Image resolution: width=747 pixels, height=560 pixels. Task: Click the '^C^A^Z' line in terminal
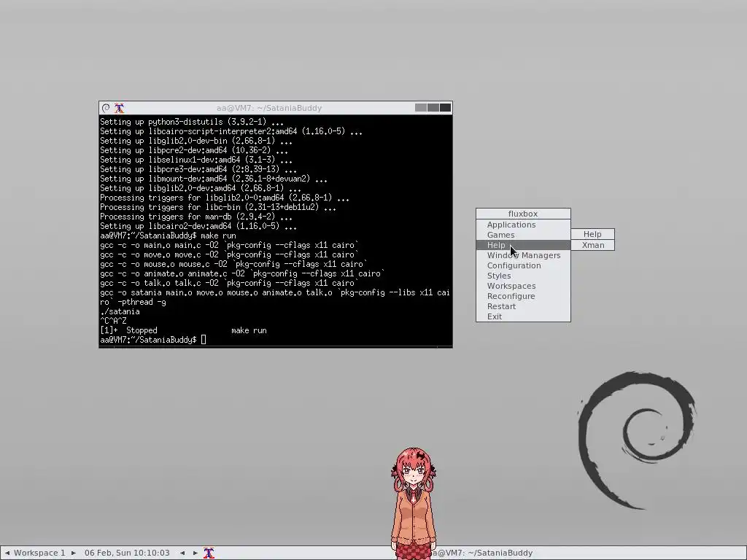tap(113, 321)
